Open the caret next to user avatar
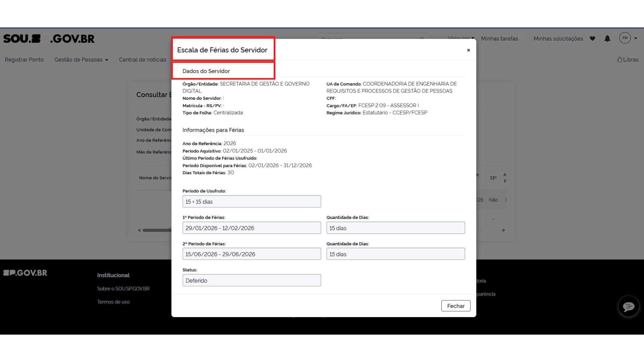644x362 pixels. 636,39
